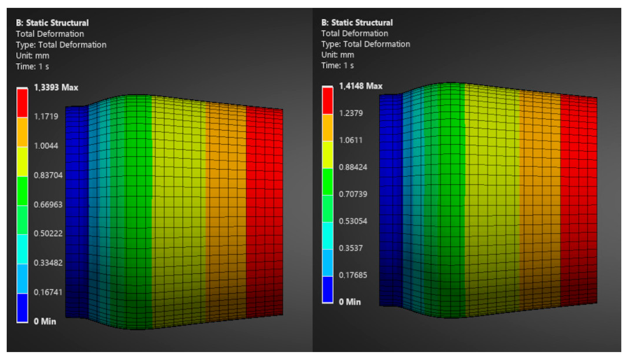Screen dimensions: 628x364
Task: Pick the '0.16741' legend value
Action: click(x=48, y=292)
